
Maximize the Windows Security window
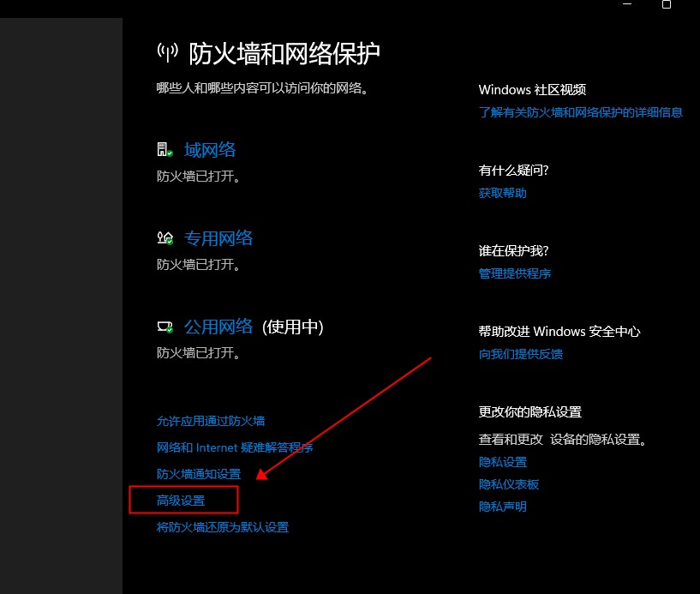[x=667, y=4]
